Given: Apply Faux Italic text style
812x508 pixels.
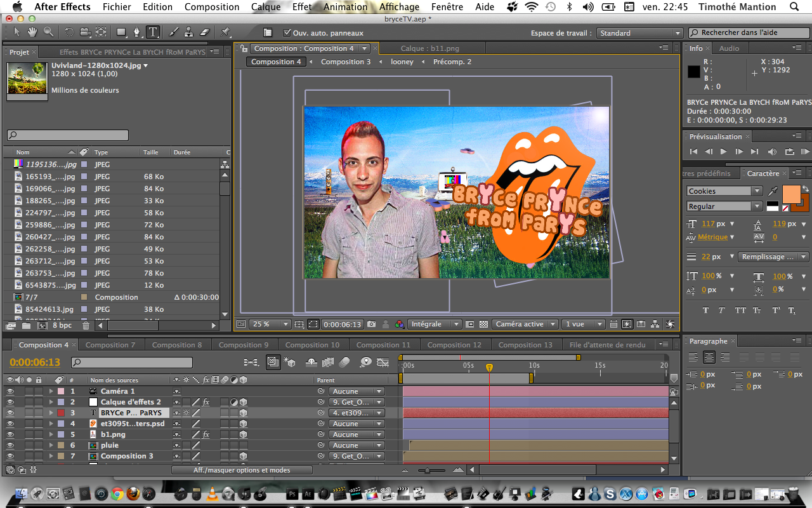Looking at the screenshot, I should coord(722,311).
